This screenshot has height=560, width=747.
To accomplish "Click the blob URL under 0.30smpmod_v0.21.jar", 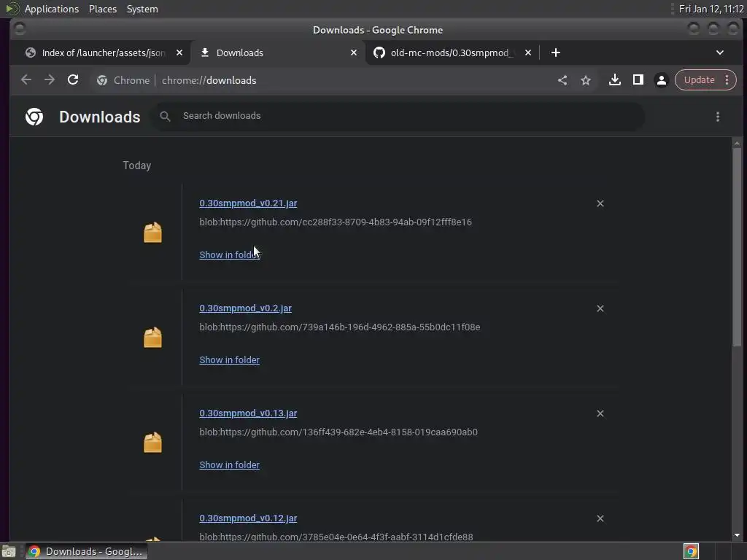I will tap(336, 222).
